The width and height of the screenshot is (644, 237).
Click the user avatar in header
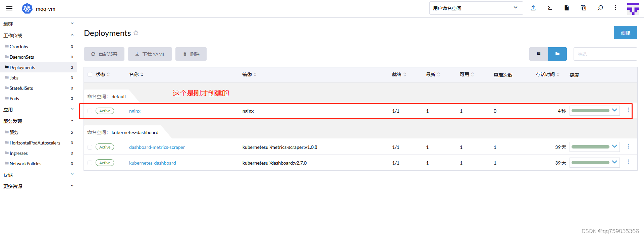click(x=633, y=9)
